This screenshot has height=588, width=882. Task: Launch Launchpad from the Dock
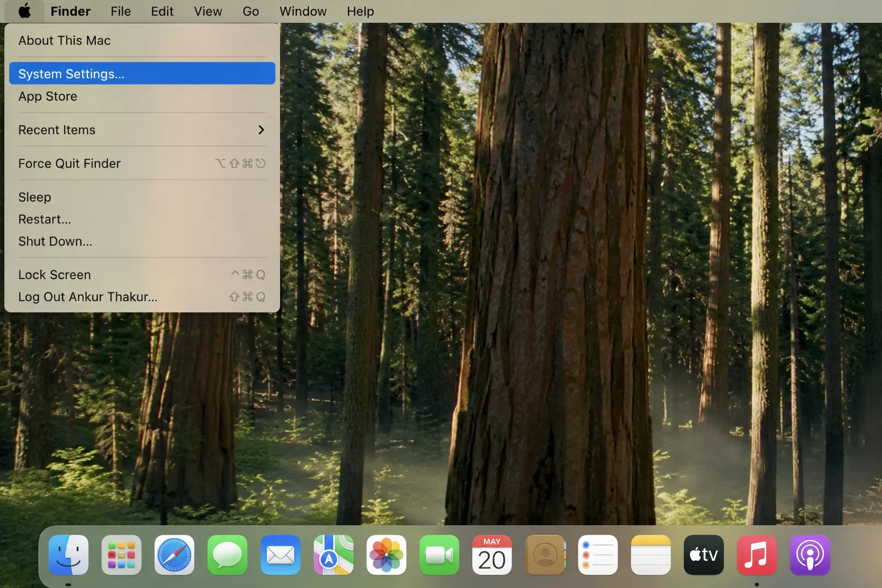click(121, 555)
